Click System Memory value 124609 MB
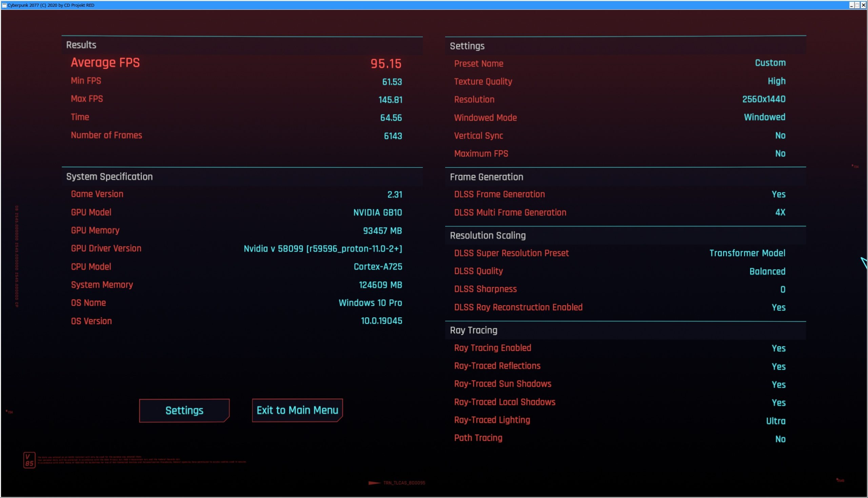This screenshot has width=868, height=498. click(380, 285)
